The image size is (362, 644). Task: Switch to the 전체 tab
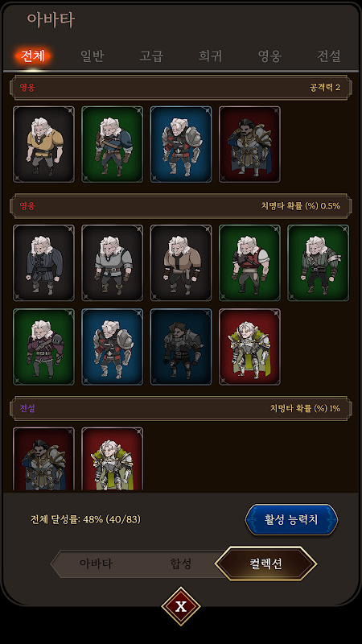coord(33,56)
